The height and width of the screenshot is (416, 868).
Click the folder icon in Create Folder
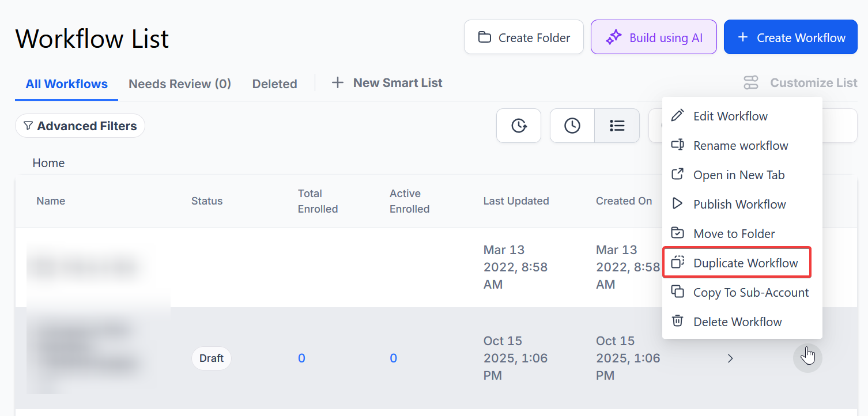point(485,37)
